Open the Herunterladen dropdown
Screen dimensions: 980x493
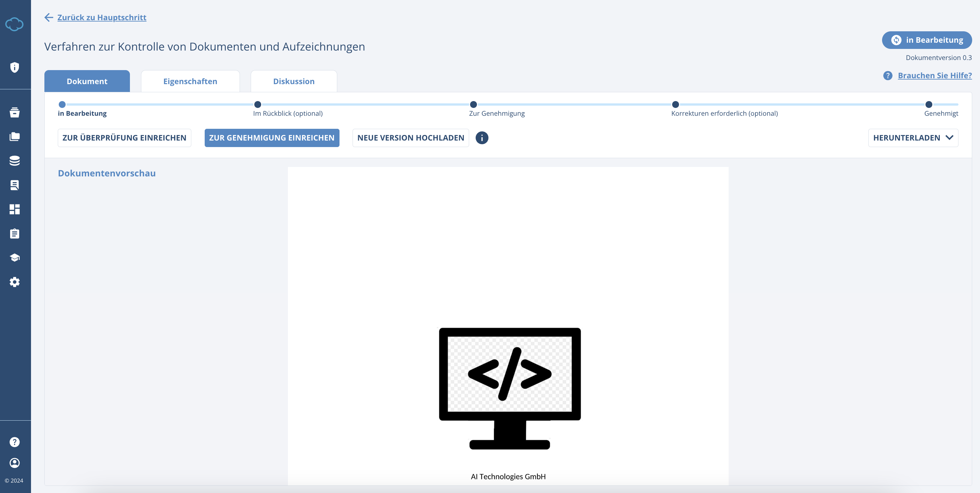[x=913, y=138]
